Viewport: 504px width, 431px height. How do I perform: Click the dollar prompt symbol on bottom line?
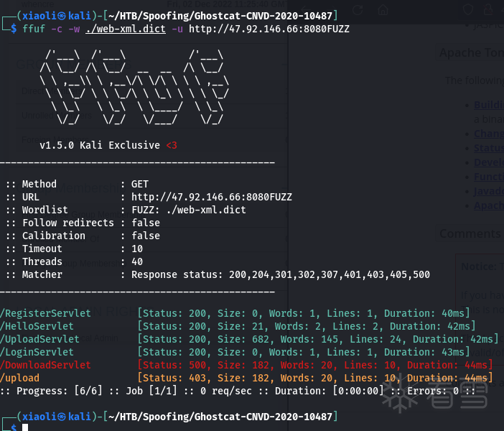click(14, 429)
